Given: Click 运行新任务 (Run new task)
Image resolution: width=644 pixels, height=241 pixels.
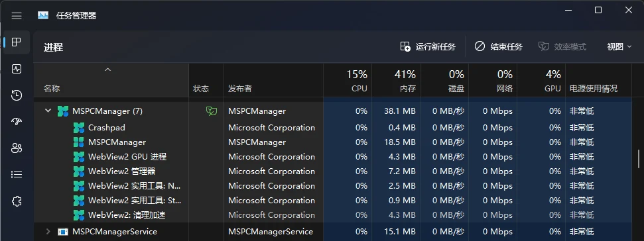Looking at the screenshot, I should coord(428,47).
